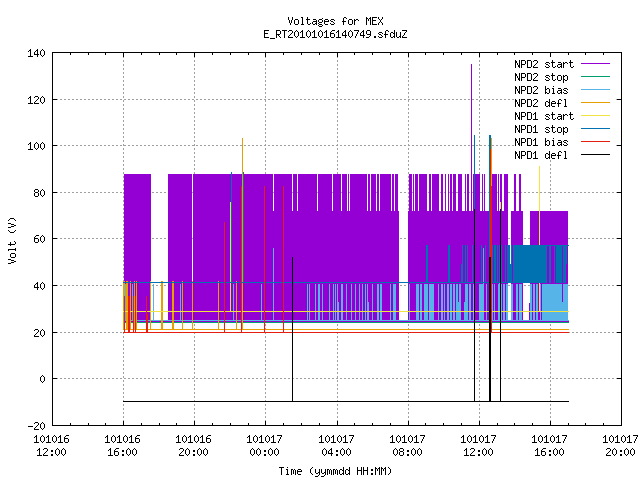Click the x-axis label 101017 16:00
Viewport: 640px width, 480px height.
549,445
